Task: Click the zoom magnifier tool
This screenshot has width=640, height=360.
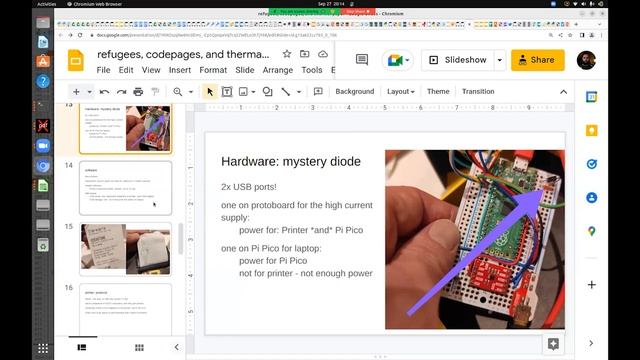Action: tap(178, 92)
